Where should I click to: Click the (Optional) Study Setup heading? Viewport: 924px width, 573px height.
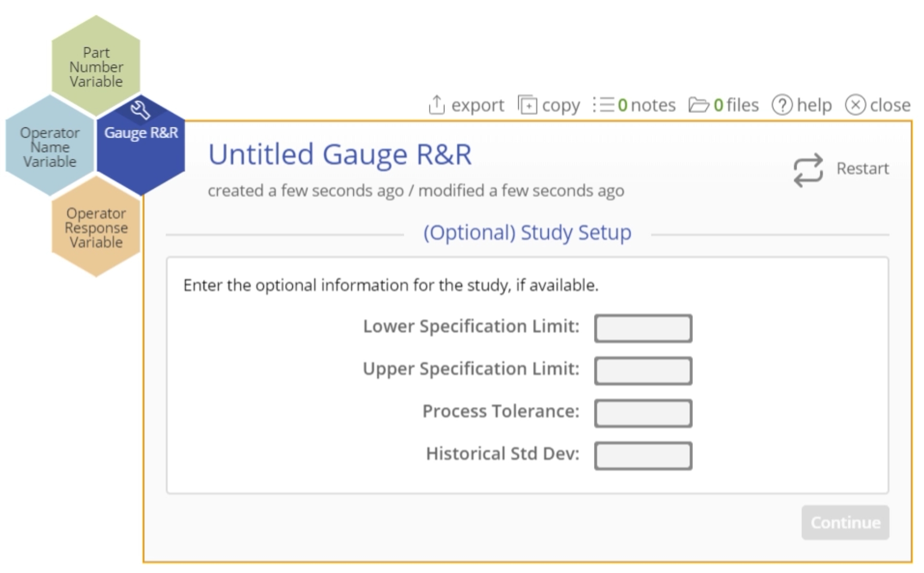coord(527,233)
